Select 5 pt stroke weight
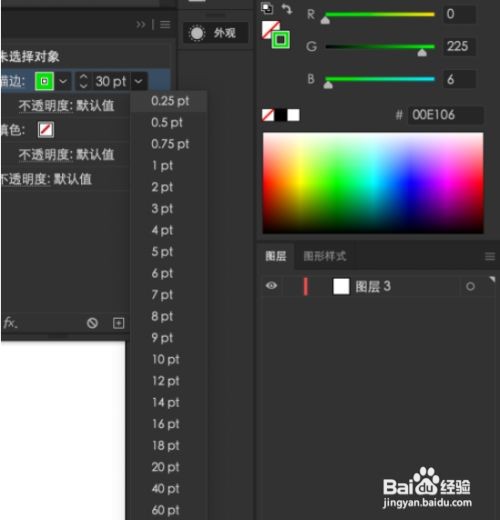 [x=162, y=252]
